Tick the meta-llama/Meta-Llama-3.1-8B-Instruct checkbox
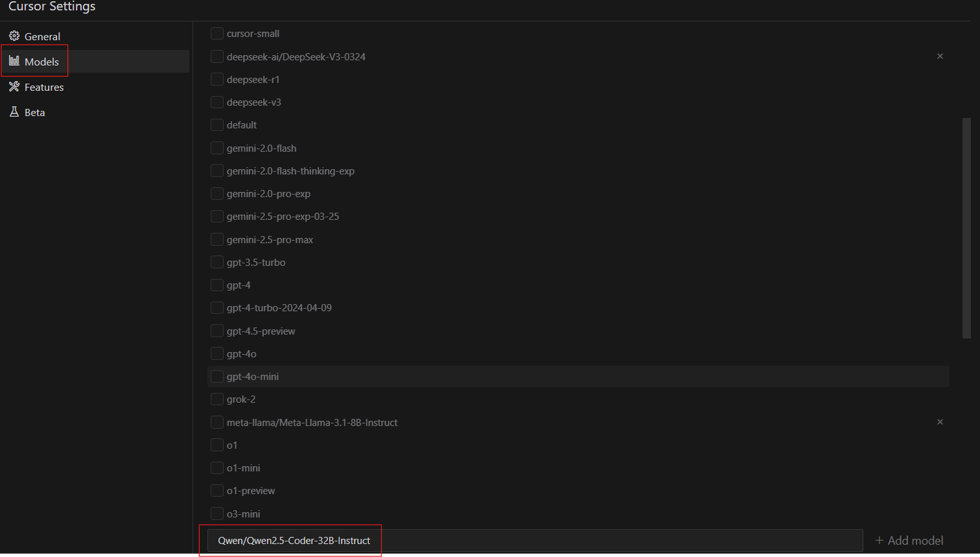Viewport: 980px width, 557px height. pos(217,422)
